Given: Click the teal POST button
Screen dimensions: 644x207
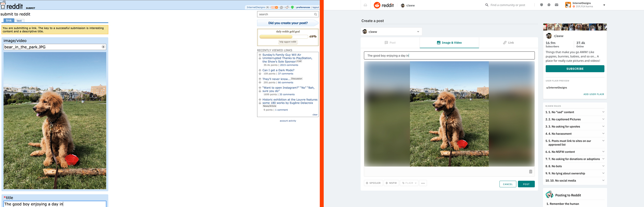Looking at the screenshot, I should (526, 184).
